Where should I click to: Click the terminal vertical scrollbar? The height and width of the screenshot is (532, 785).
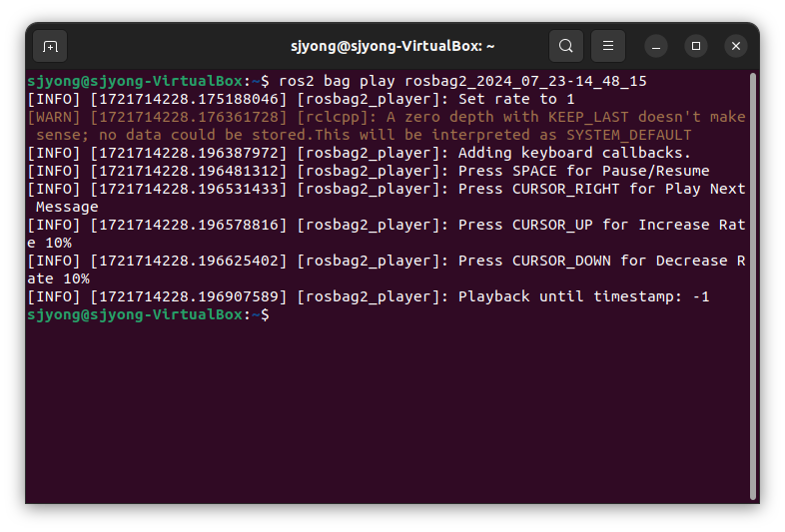(x=752, y=285)
